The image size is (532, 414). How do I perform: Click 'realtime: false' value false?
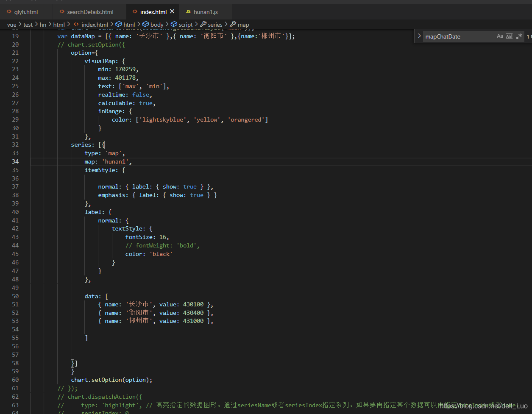[140, 94]
